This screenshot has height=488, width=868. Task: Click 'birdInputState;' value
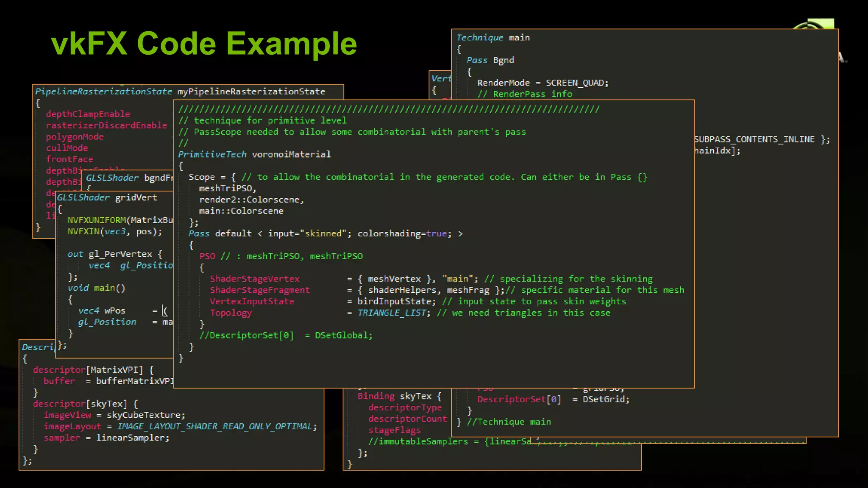(x=396, y=302)
